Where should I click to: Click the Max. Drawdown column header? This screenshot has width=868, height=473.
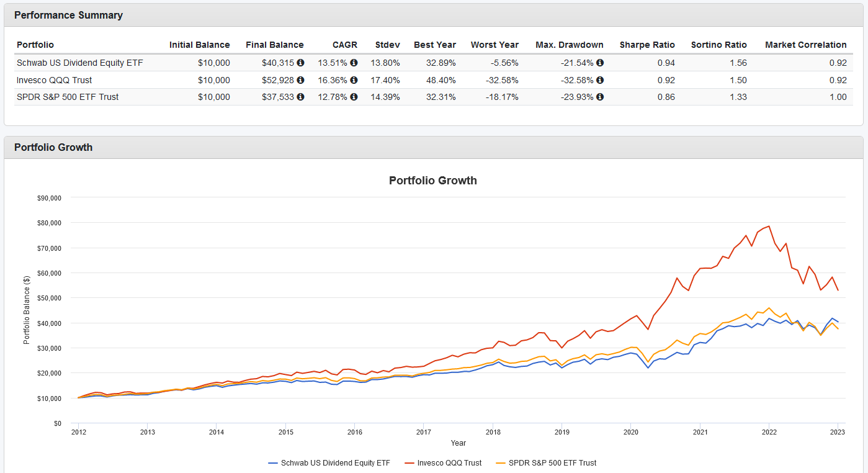570,45
